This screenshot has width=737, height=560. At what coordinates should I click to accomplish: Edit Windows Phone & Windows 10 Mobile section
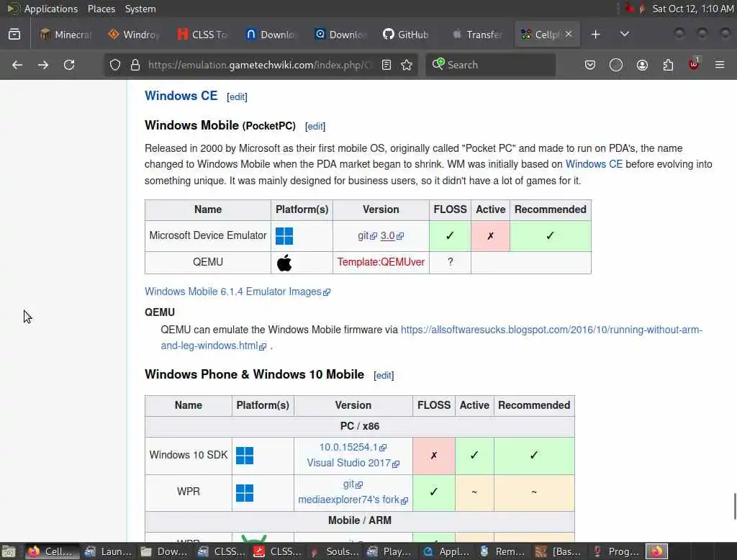384,376
